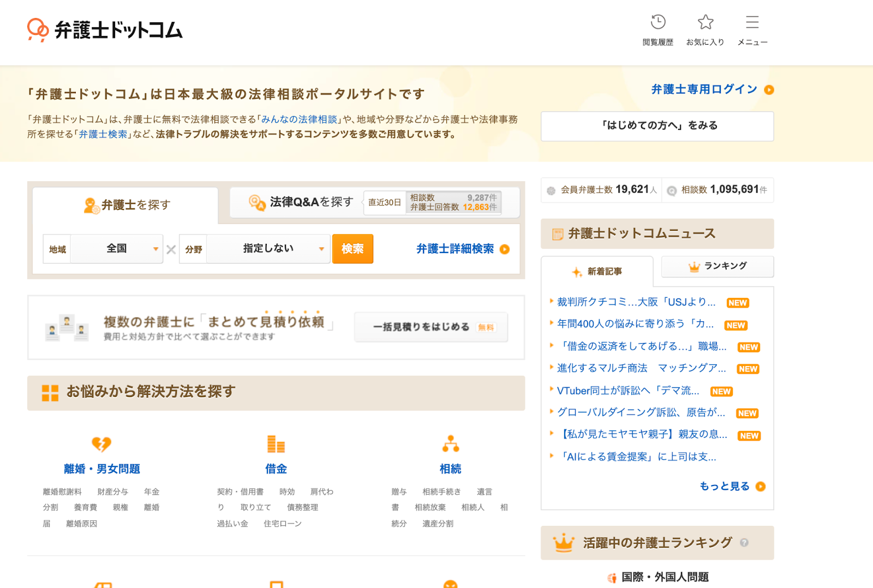The width and height of the screenshot is (873, 588).
Task: Open 離婚・男女問題 category heading
Action: 102,469
